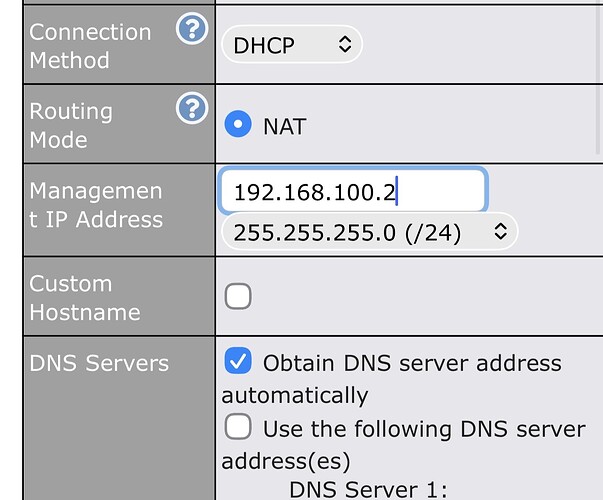
Task: Click the NAT label text
Action: [x=284, y=126]
